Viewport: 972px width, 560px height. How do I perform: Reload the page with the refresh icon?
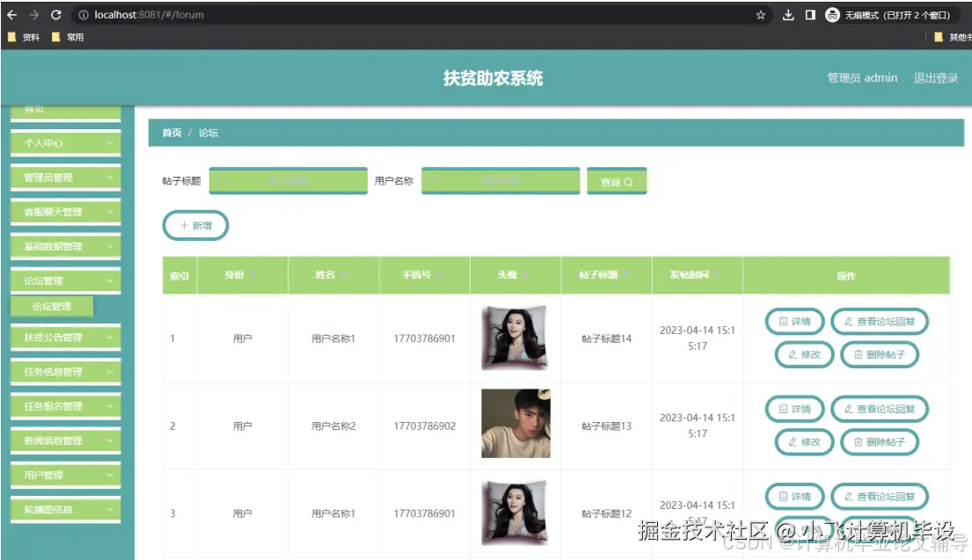[55, 15]
